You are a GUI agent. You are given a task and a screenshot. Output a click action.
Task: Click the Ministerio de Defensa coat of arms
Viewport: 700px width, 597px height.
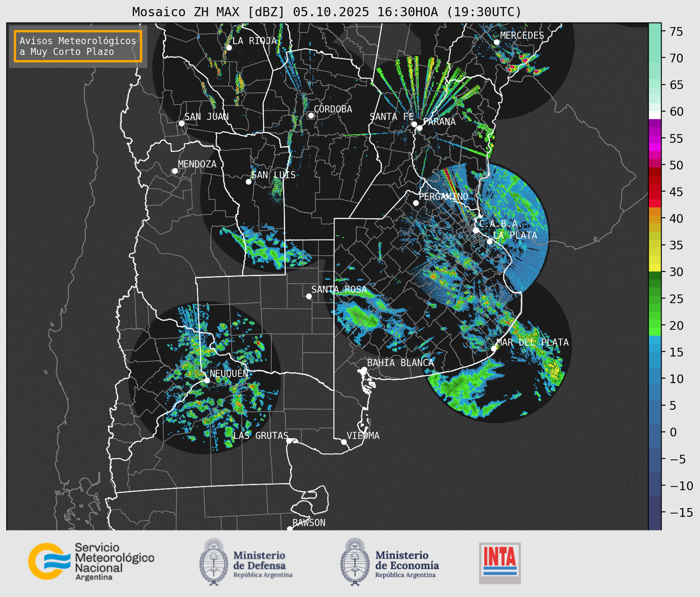point(214,562)
